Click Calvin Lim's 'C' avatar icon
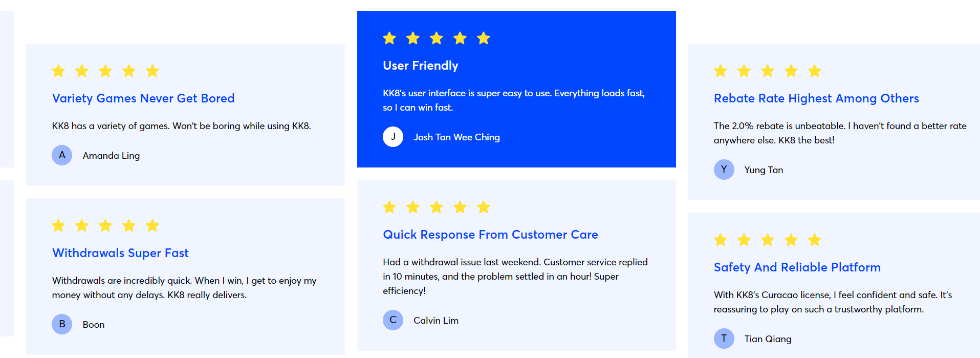This screenshot has width=980, height=358. pyautogui.click(x=393, y=320)
